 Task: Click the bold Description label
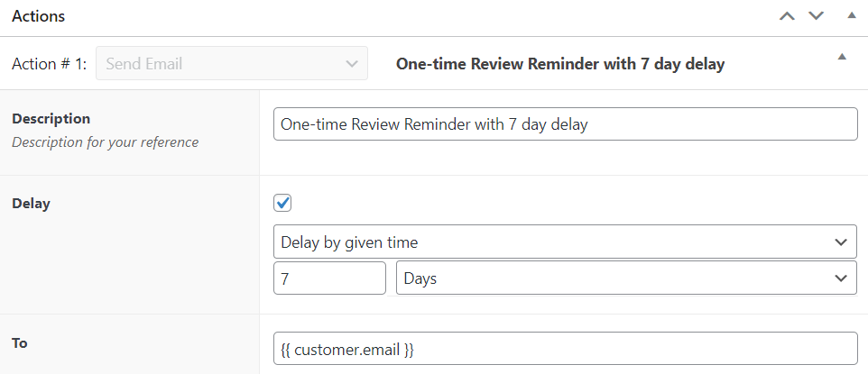pos(51,118)
